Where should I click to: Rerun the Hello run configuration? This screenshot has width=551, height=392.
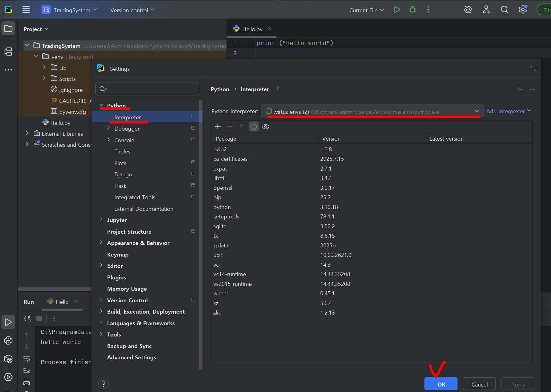click(27, 318)
